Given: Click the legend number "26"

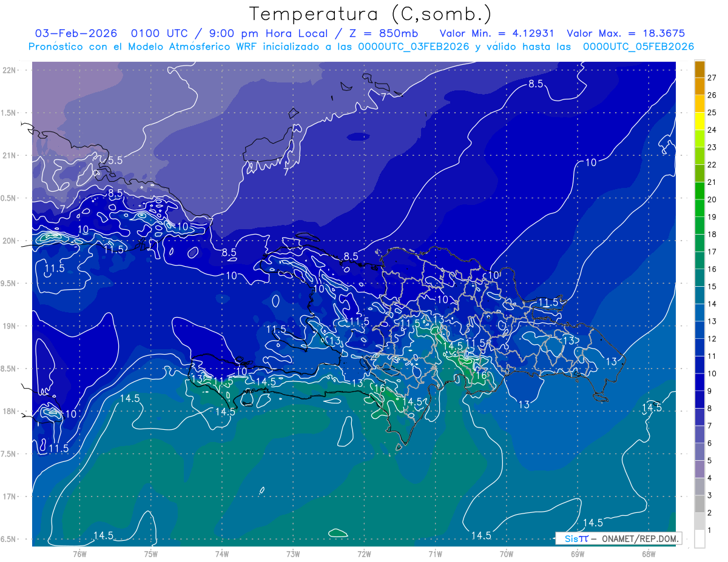Looking at the screenshot, I should 712,95.
